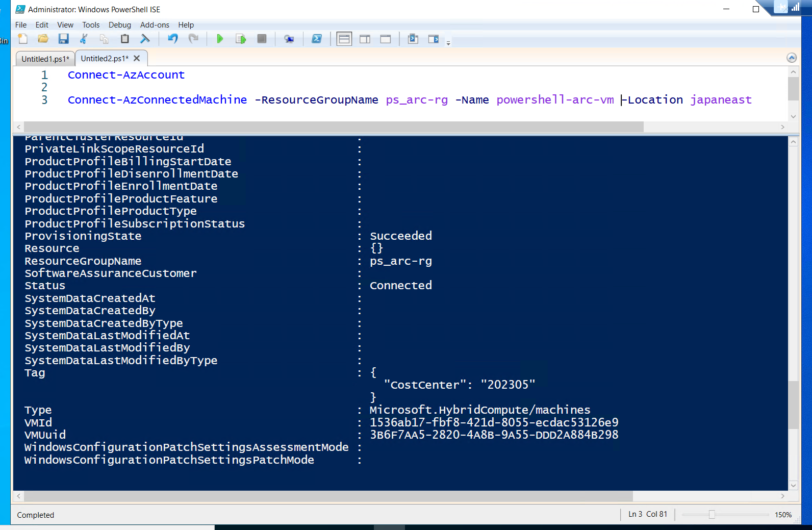Image resolution: width=812 pixels, height=530 pixels.
Task: Clear the console pane
Action: coord(145,39)
